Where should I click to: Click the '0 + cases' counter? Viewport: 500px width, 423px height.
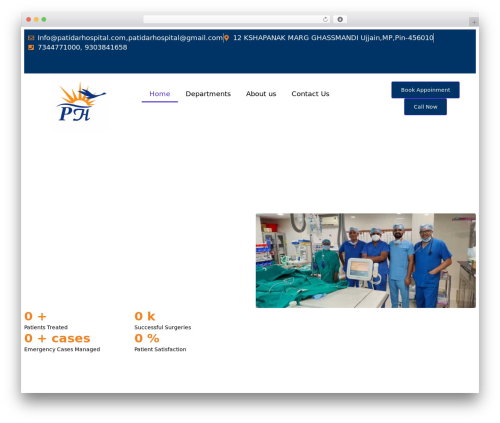tap(57, 338)
